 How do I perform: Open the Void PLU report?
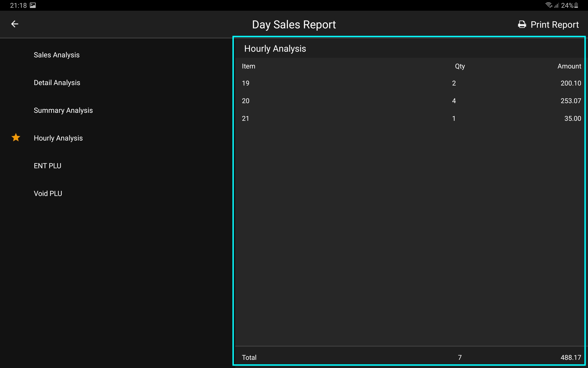tap(48, 194)
